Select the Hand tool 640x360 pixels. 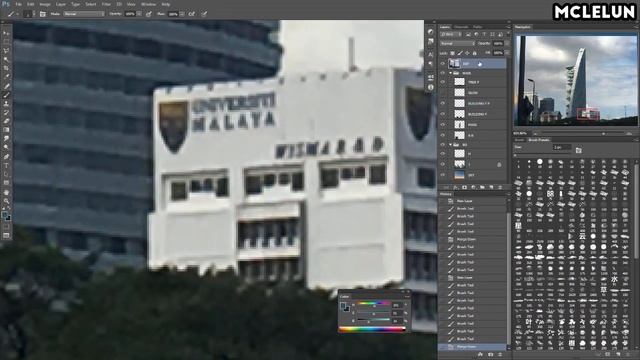[x=6, y=192]
